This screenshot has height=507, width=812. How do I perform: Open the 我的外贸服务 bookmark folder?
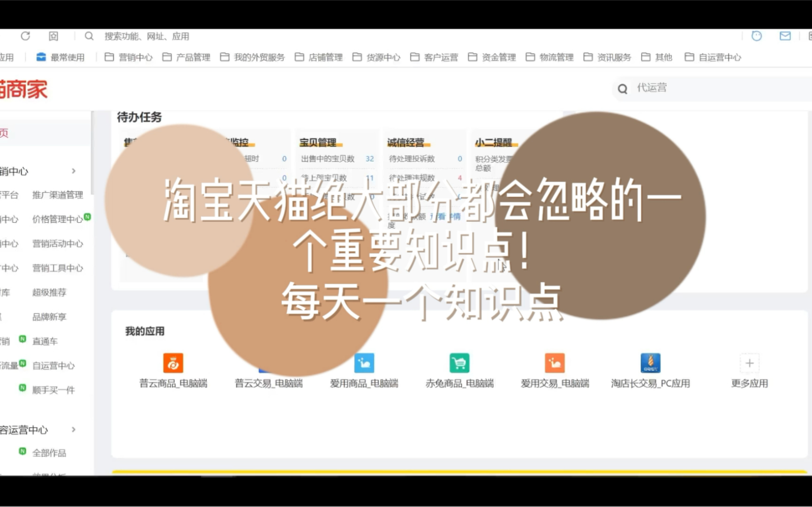click(252, 57)
